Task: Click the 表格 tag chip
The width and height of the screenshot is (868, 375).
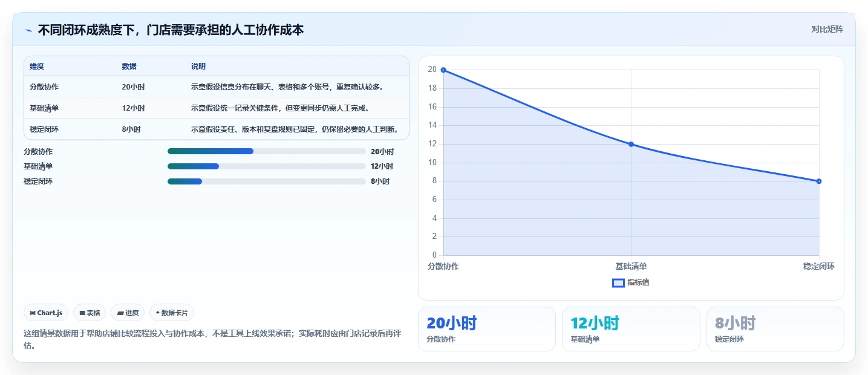Action: click(90, 313)
